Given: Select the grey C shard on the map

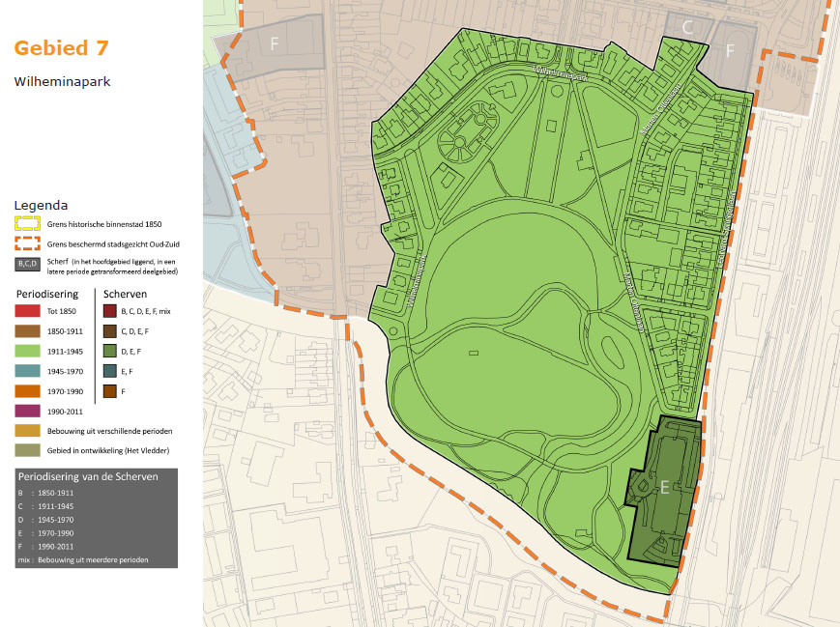Looking at the screenshot, I should (x=688, y=29).
